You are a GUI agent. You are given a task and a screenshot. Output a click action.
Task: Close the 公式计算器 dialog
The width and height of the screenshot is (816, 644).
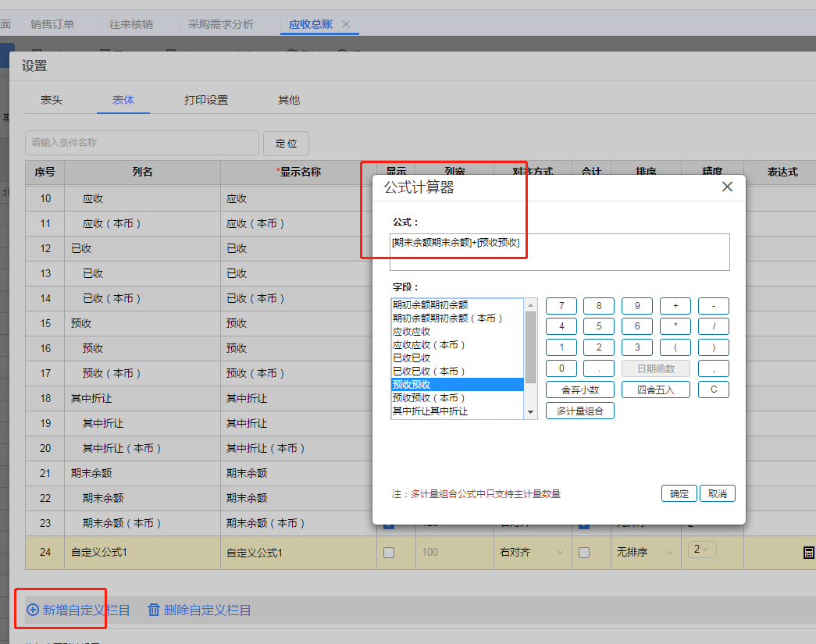point(727,187)
